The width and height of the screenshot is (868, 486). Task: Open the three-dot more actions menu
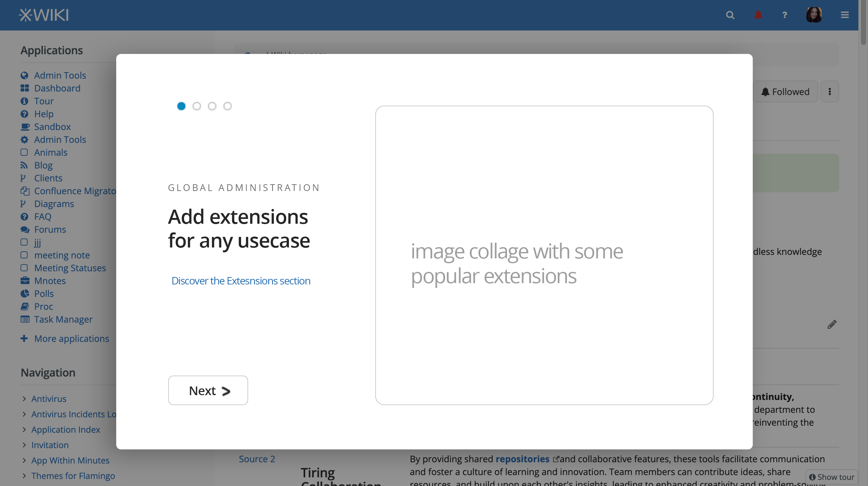829,92
